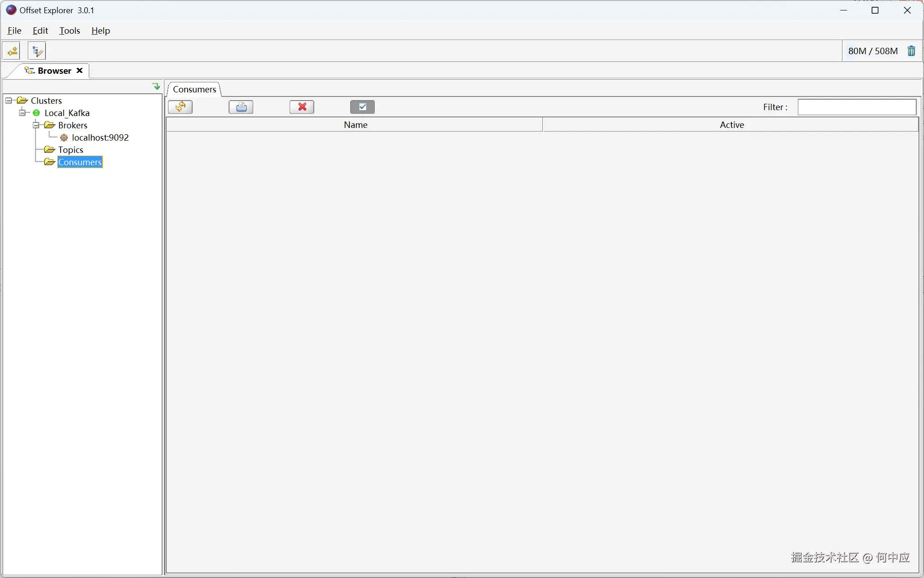Click the refresh consumers button
Viewport: 924px width, 578px height.
point(180,107)
